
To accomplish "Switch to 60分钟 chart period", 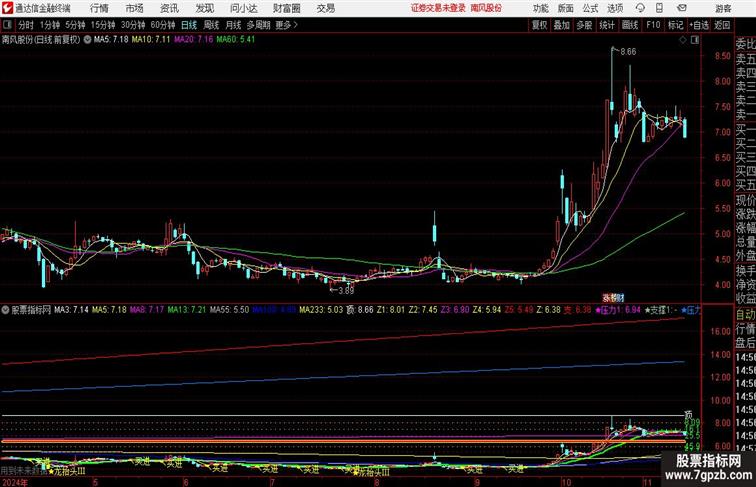I will pyautogui.click(x=163, y=25).
